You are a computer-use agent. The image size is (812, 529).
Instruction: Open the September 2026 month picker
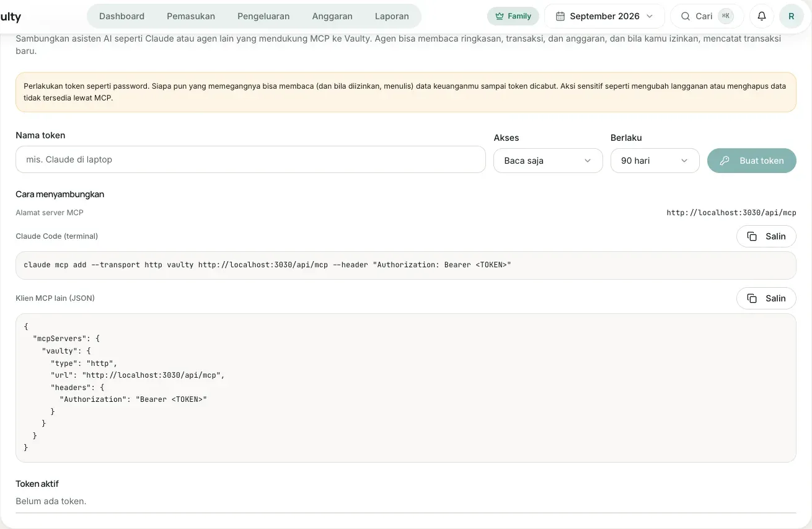click(x=604, y=16)
